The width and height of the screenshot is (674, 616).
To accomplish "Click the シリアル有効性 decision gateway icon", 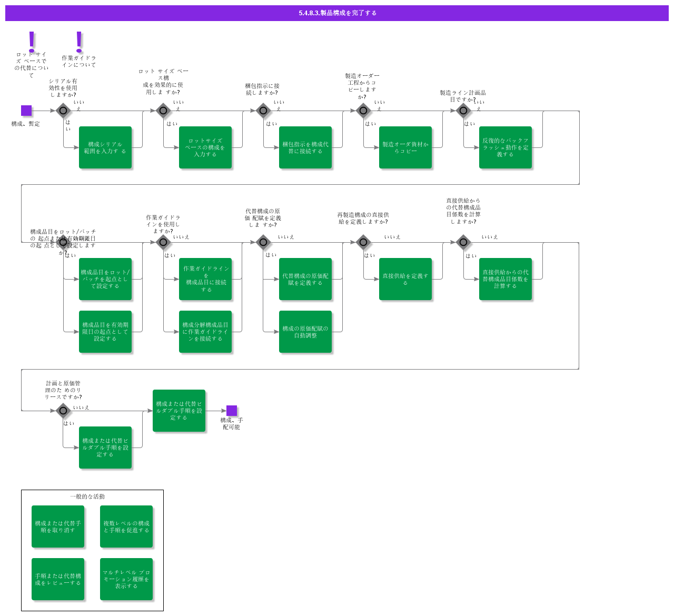I will 63,111.
